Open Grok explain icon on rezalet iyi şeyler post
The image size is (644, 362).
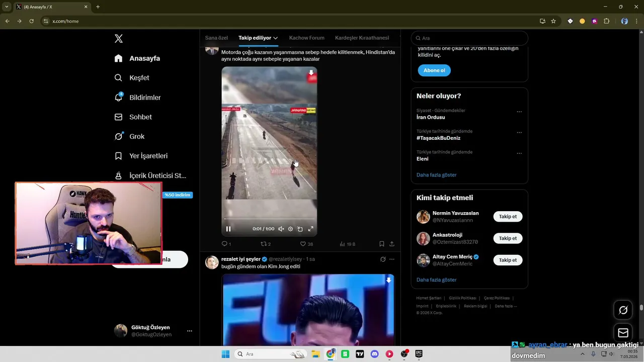[x=383, y=259]
